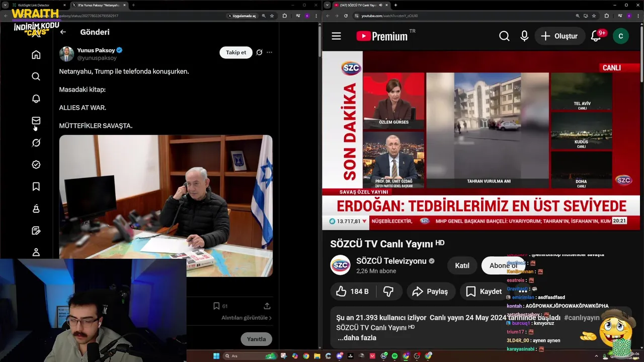This screenshot has height=362, width=644.
Task: Click the share icon under the post
Action: [267, 306]
